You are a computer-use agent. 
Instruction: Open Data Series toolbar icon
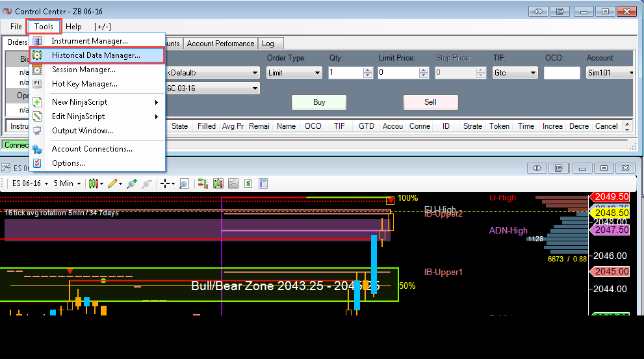pos(218,183)
